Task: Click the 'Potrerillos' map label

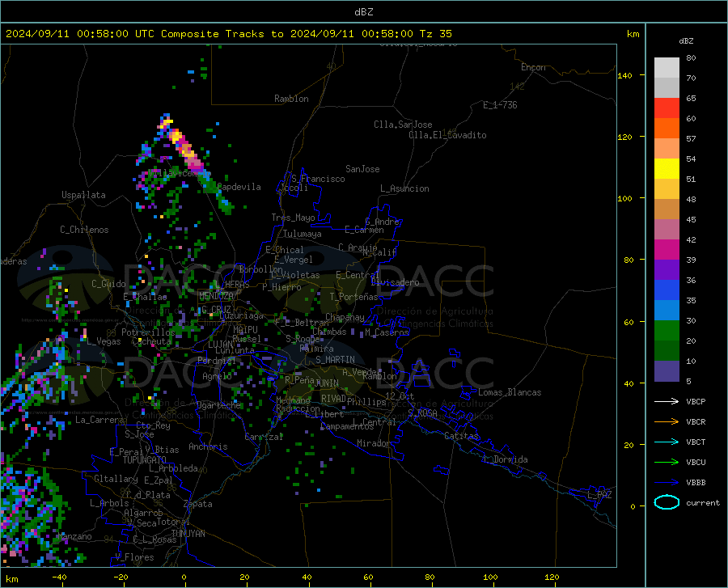Action: [148, 332]
